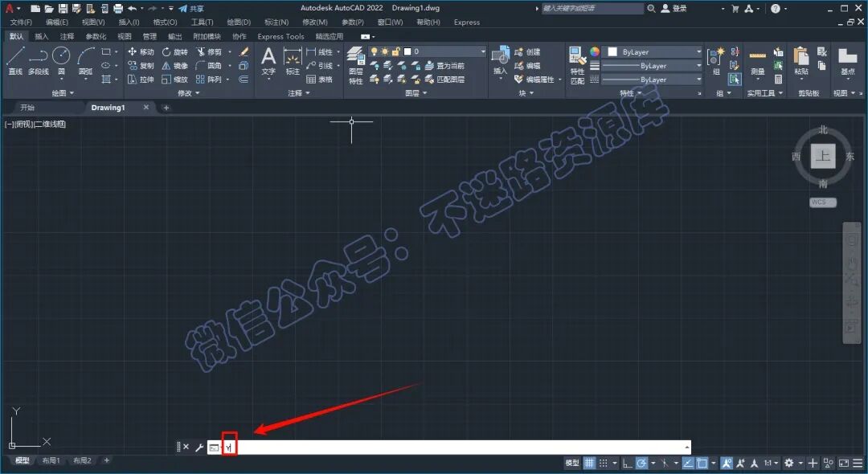Click the Plot printer icon in quick access toolbar
Image resolution: width=868 pixels, height=474 pixels.
[118, 8]
